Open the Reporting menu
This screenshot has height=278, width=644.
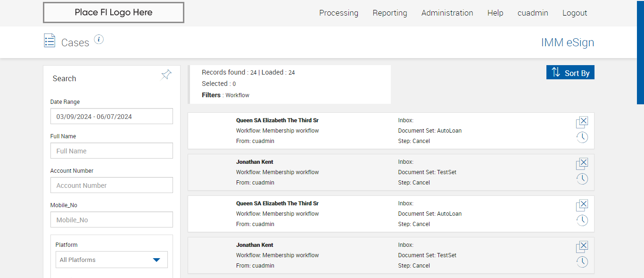[x=390, y=13]
